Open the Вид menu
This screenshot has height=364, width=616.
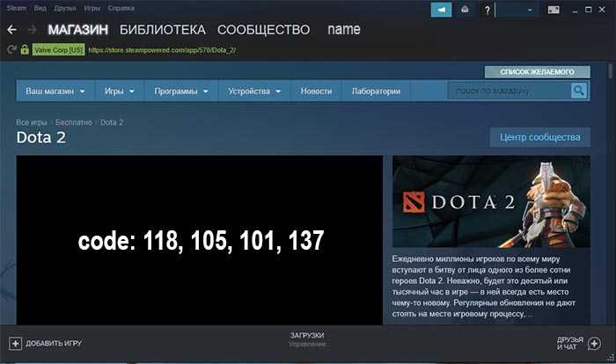(x=40, y=8)
